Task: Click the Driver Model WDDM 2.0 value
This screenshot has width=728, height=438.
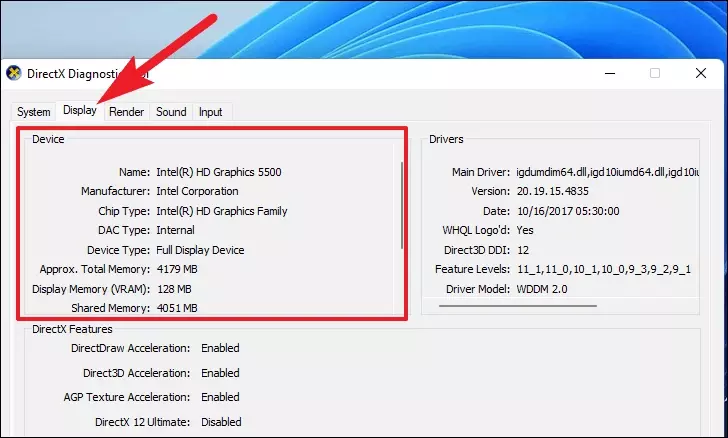Action: [x=542, y=289]
